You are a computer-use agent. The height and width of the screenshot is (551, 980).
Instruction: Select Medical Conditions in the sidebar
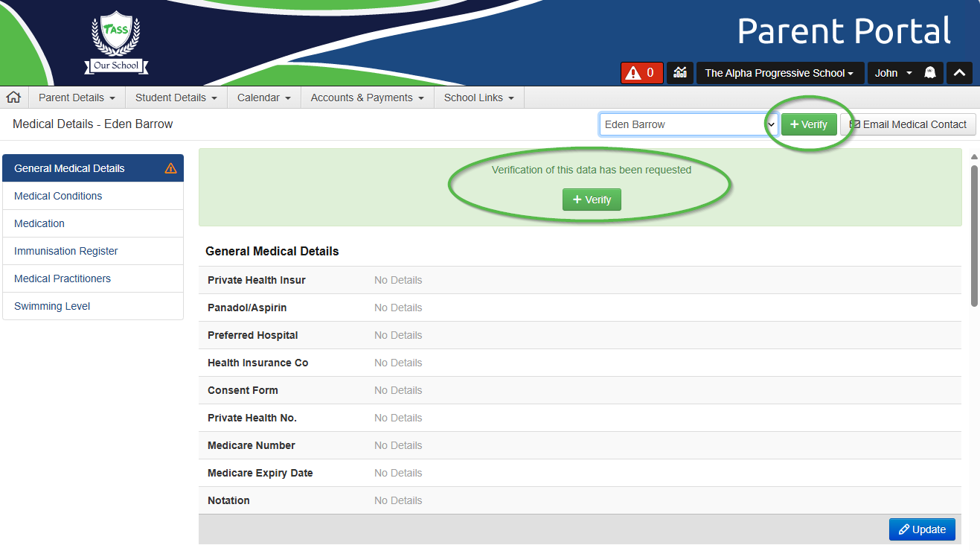[x=58, y=196]
